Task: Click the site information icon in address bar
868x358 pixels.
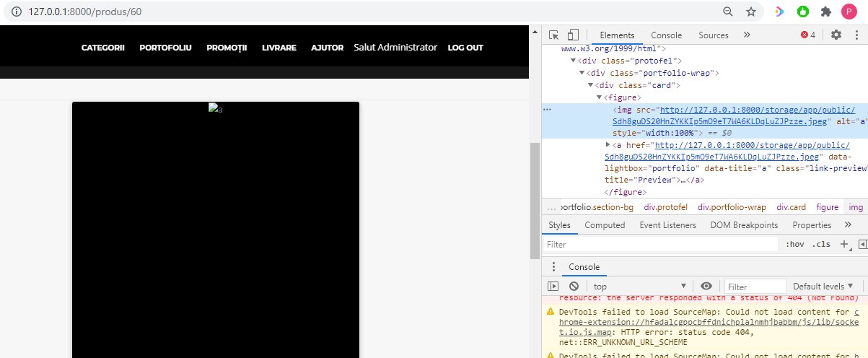Action: coord(15,12)
